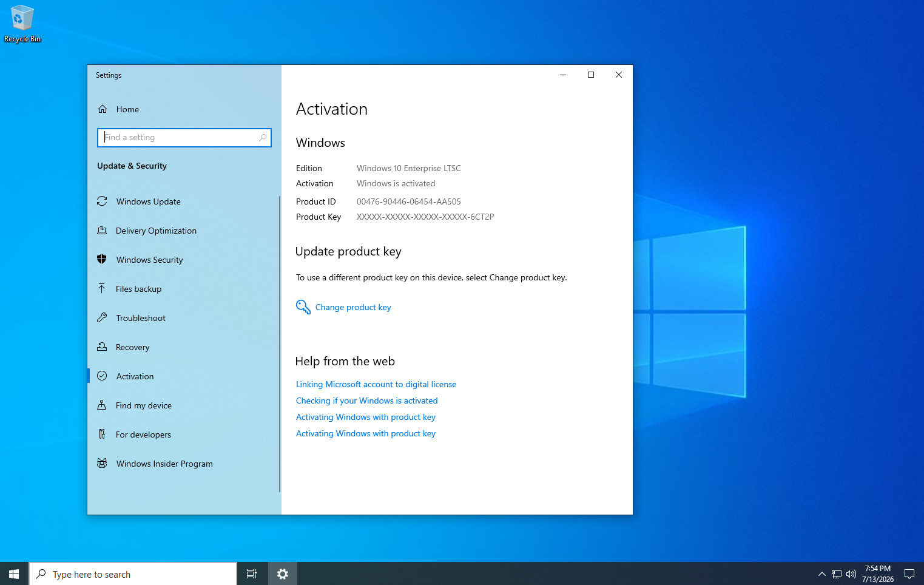This screenshot has width=924, height=585.
Task: Go to Home in Settings
Action: (x=183, y=109)
